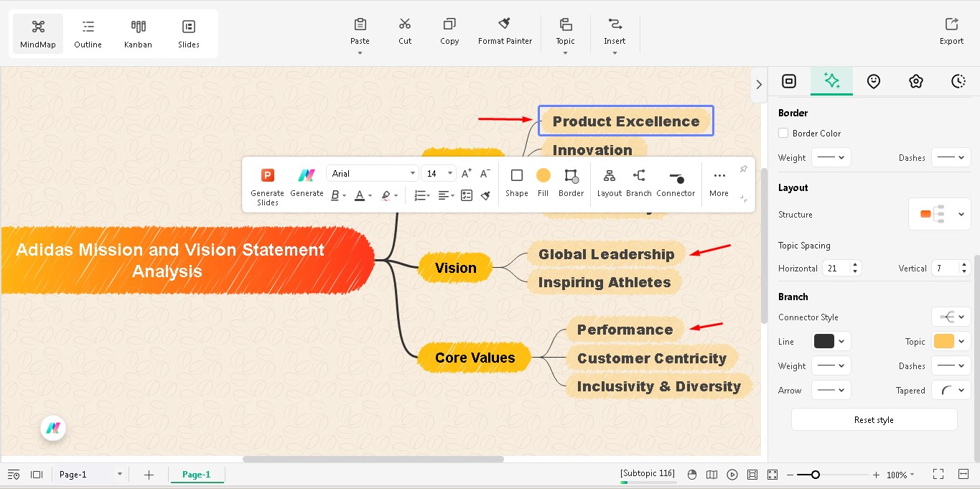
Task: Click the font color A icon
Action: point(360,195)
